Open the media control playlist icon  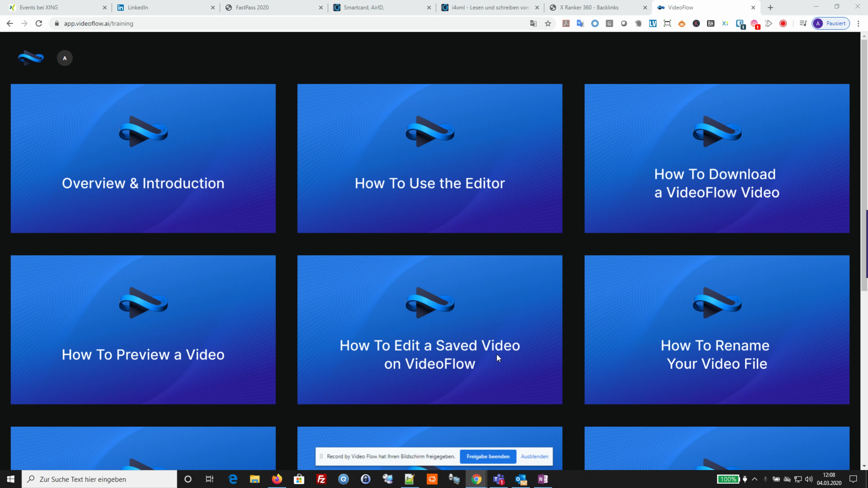[803, 23]
